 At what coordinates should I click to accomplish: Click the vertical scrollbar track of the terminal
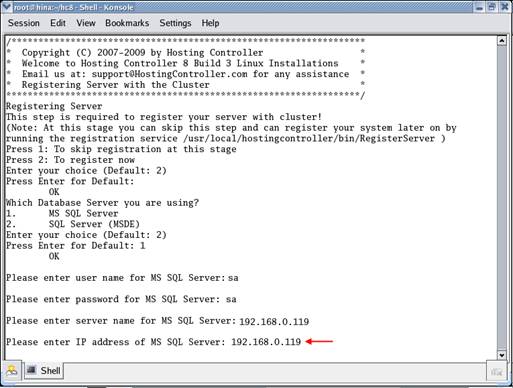tap(502, 198)
